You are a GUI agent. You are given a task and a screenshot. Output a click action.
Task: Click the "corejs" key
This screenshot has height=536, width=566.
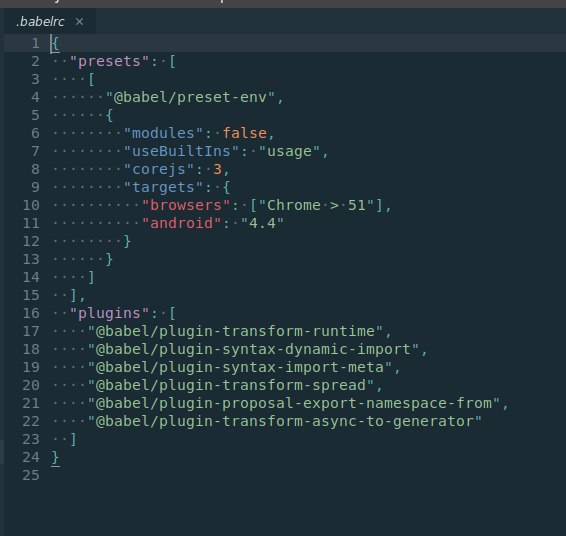pyautogui.click(x=159, y=169)
